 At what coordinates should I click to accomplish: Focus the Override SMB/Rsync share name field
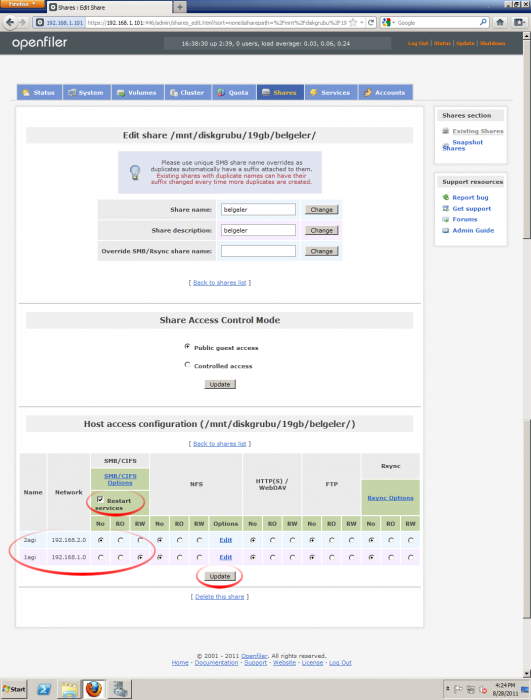point(258,251)
